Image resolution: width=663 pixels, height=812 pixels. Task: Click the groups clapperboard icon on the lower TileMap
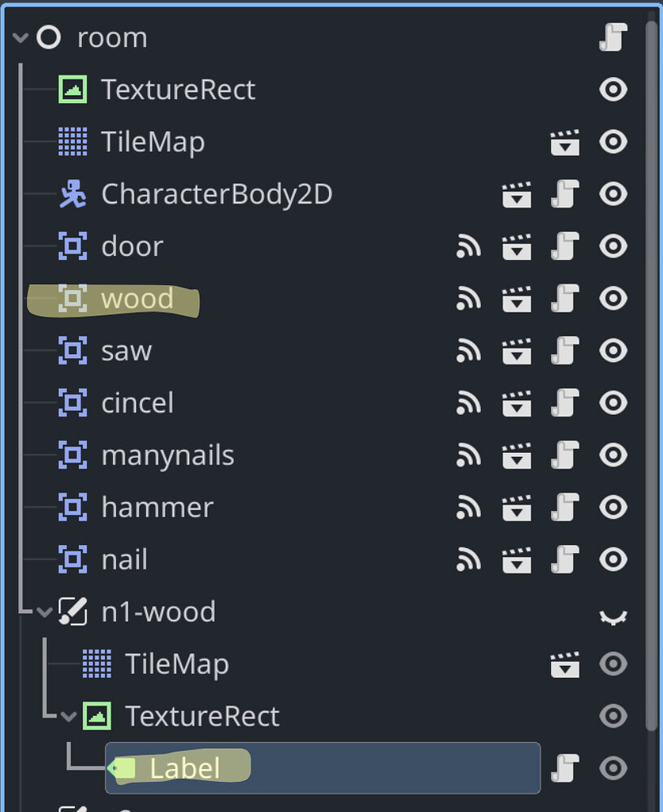[x=564, y=663]
